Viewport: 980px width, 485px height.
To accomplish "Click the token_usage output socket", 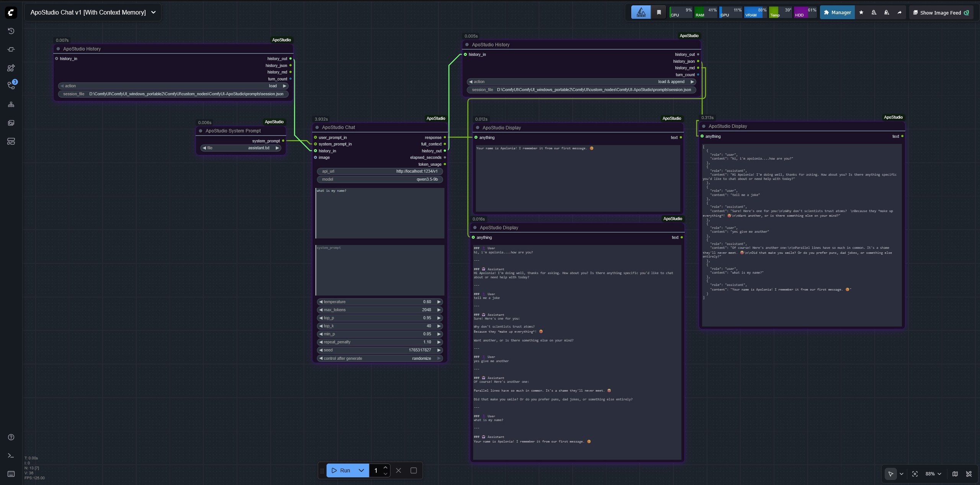I will [445, 164].
